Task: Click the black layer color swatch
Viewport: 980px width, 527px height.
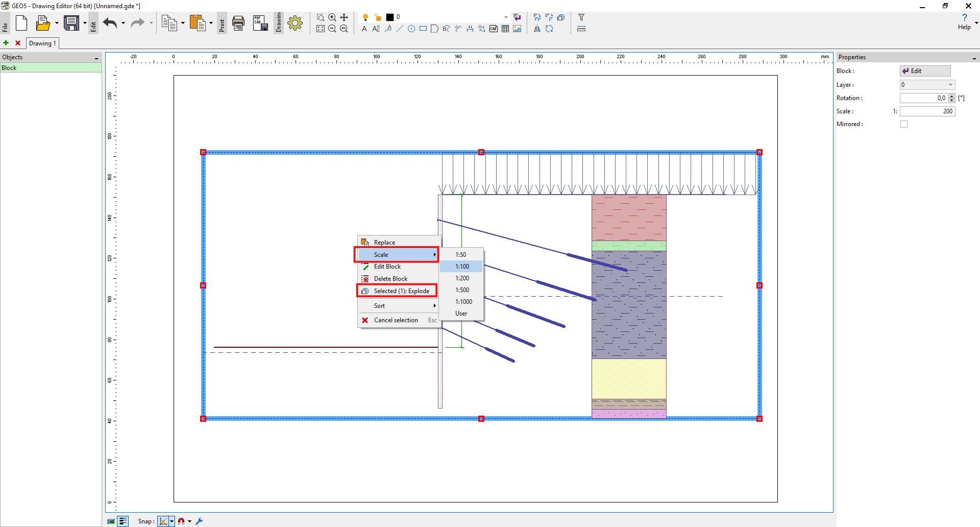Action: [390, 17]
